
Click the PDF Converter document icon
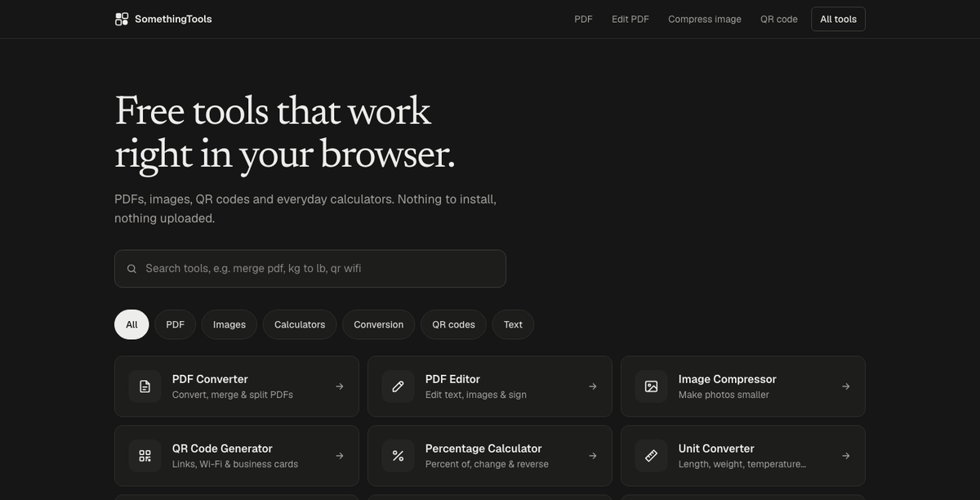coord(145,386)
